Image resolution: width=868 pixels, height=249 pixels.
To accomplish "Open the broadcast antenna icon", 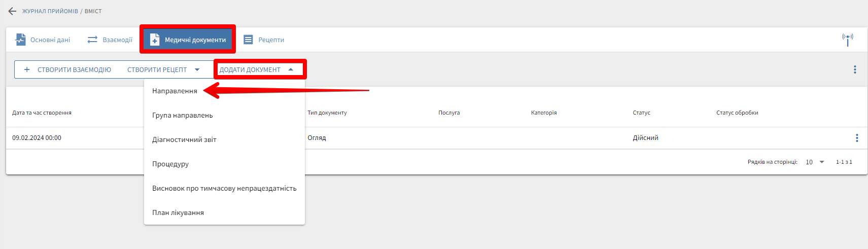I will [x=847, y=40].
